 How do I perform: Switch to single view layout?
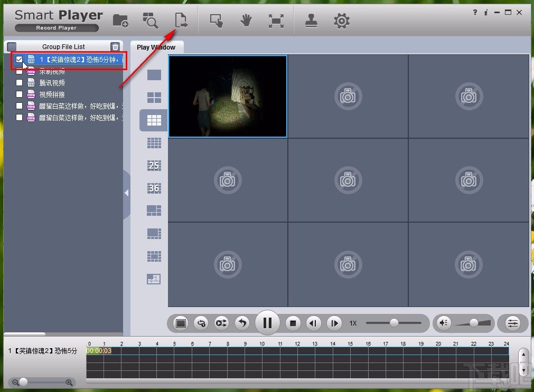pos(153,74)
